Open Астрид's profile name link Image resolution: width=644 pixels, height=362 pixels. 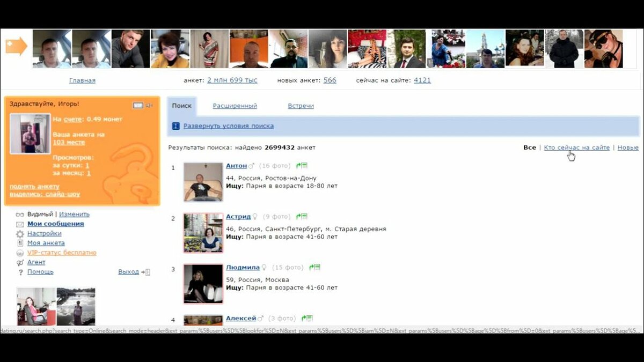point(238,217)
